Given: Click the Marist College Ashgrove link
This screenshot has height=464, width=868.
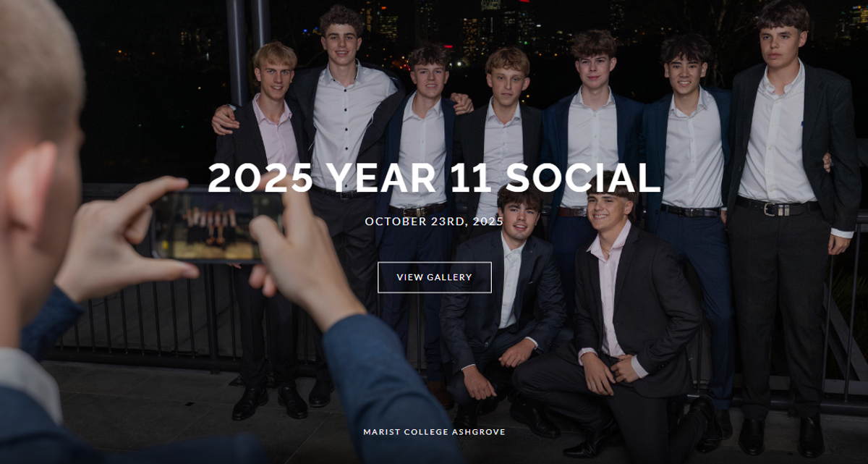Looking at the screenshot, I should [x=434, y=432].
